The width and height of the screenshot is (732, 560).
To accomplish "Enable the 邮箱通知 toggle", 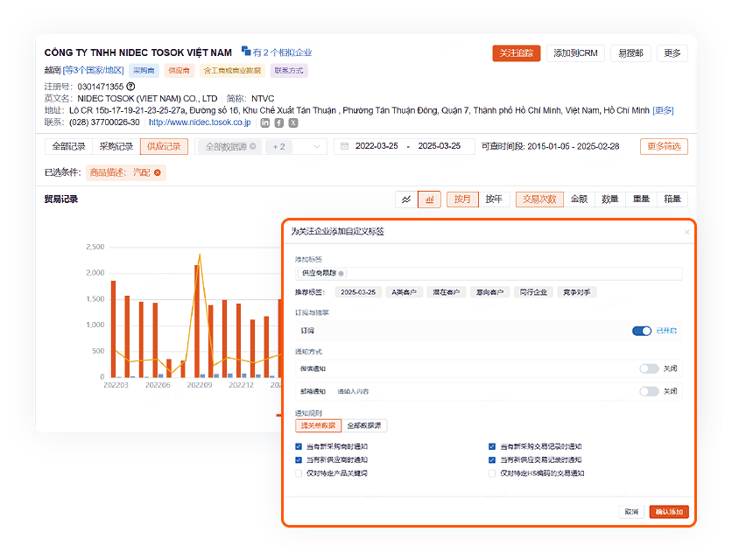I will click(x=649, y=391).
